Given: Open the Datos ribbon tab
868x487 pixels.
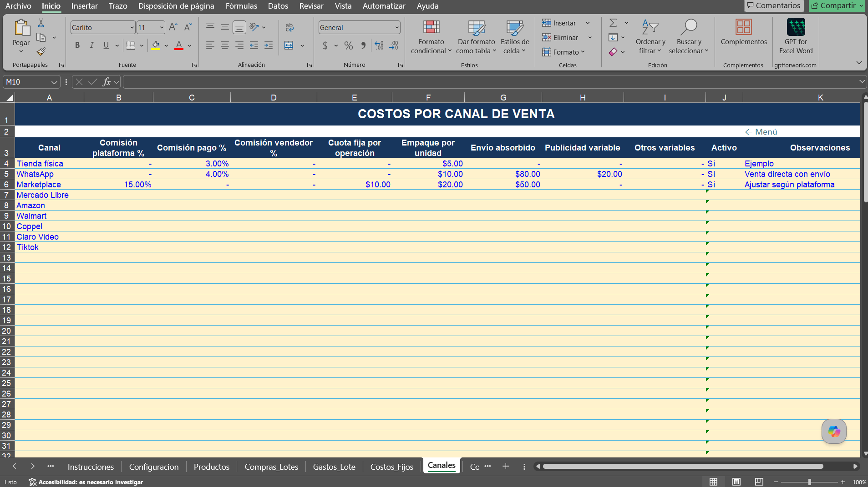Looking at the screenshot, I should 278,6.
